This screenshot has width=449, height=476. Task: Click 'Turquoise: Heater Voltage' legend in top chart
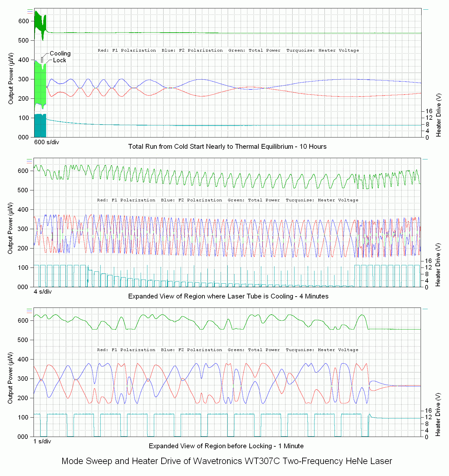pos(323,50)
